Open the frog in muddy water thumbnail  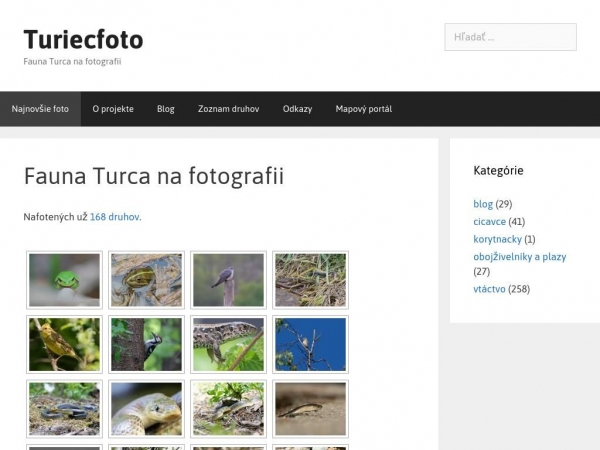click(146, 280)
